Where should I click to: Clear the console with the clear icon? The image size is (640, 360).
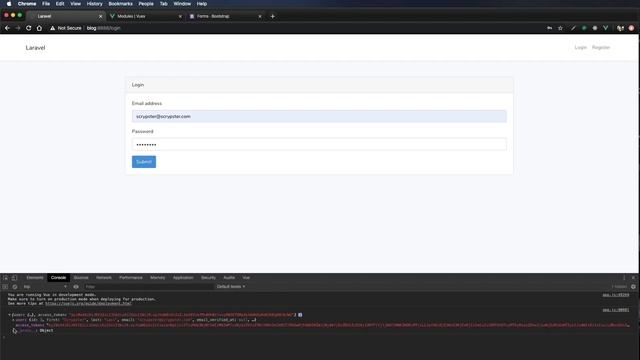coord(15,287)
